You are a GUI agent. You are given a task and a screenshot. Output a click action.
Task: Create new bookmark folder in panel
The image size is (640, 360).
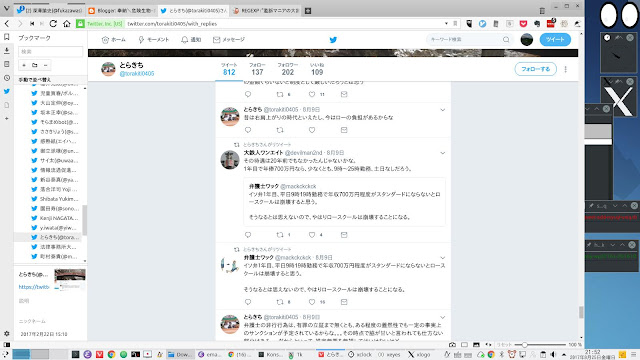pos(35,65)
